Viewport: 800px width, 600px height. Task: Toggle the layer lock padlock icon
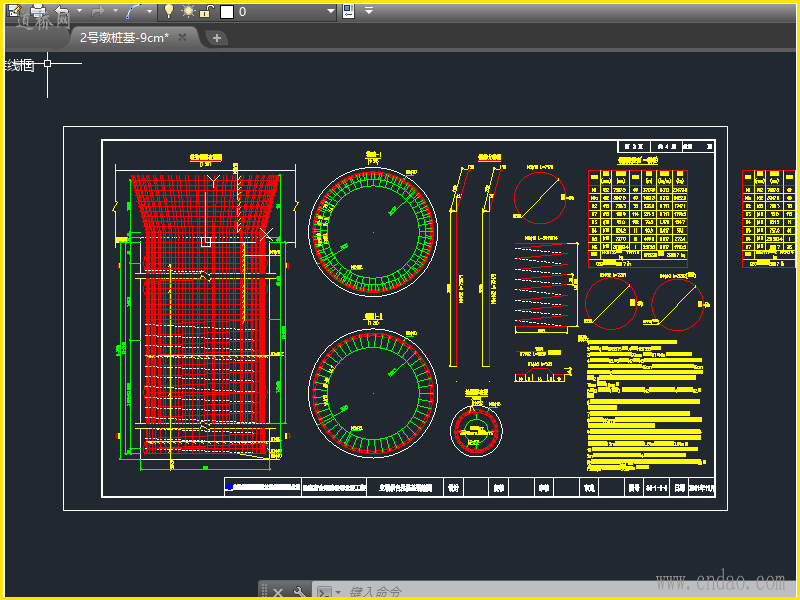coord(205,11)
